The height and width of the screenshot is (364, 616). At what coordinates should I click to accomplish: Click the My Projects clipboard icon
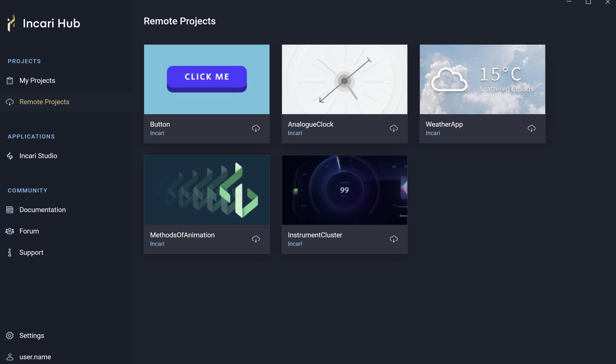tap(10, 80)
